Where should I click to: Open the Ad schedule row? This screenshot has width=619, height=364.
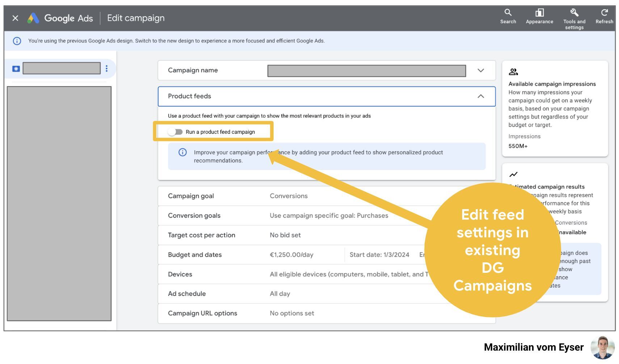[327, 294]
